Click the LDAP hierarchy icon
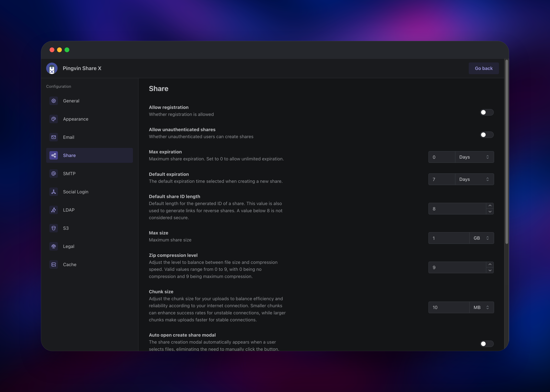550x392 pixels. tap(54, 210)
